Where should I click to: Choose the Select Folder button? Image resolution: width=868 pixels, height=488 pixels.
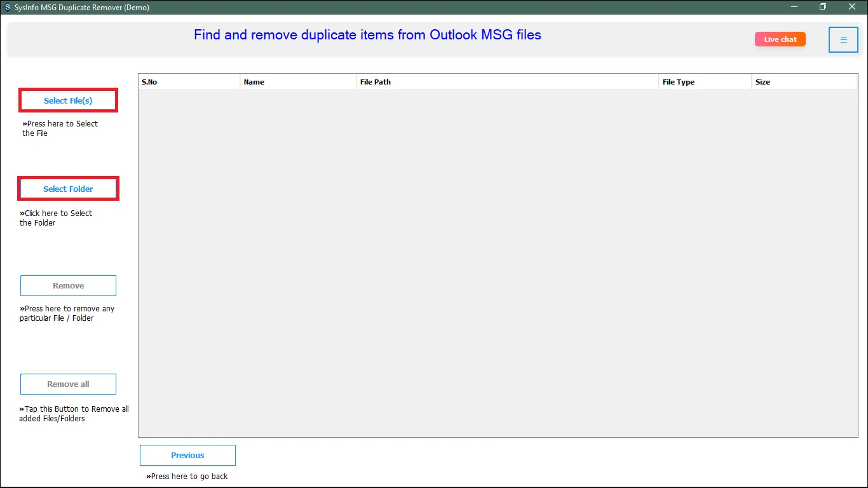(68, 189)
